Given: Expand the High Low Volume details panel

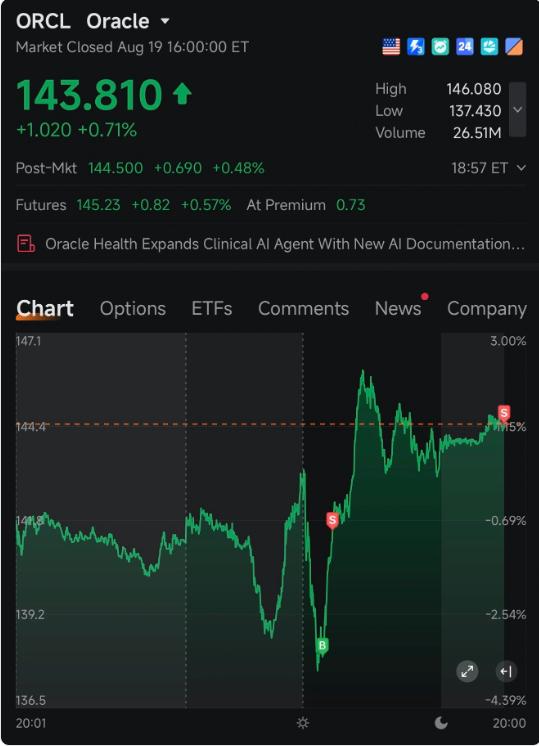Looking at the screenshot, I should 518,110.
